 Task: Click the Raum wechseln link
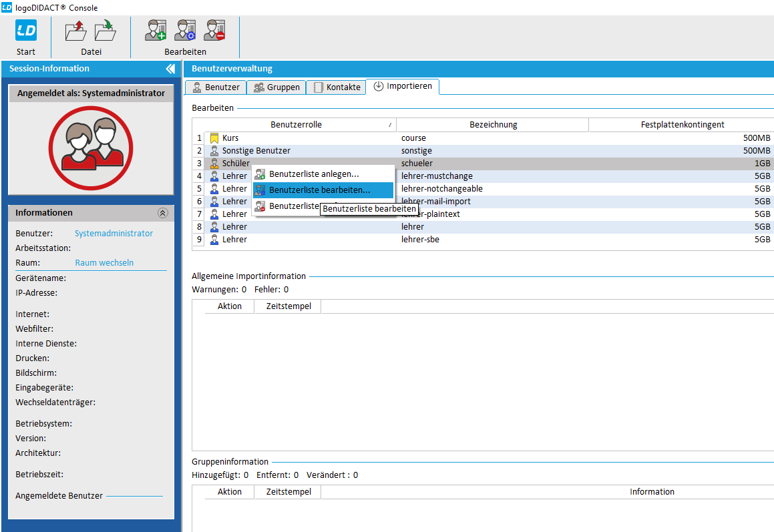(x=104, y=263)
